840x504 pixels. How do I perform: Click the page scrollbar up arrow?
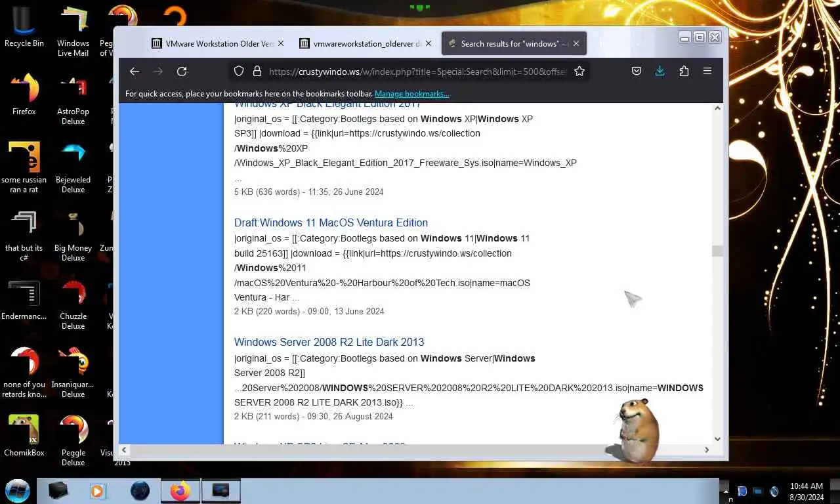point(717,108)
